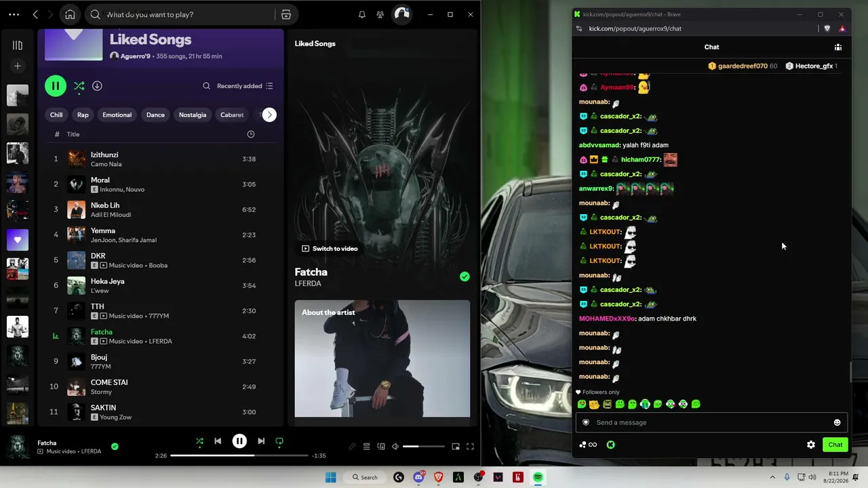Click the Switch to video button
Screen dimensions: 868x488
click(x=330, y=249)
